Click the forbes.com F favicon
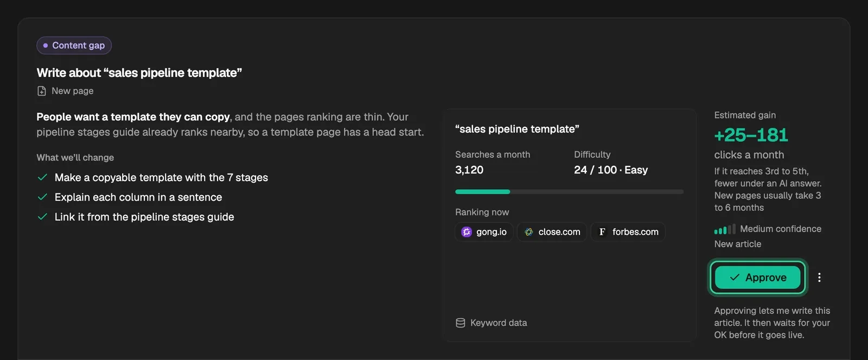Screen dimensions: 868x360 point(602,232)
